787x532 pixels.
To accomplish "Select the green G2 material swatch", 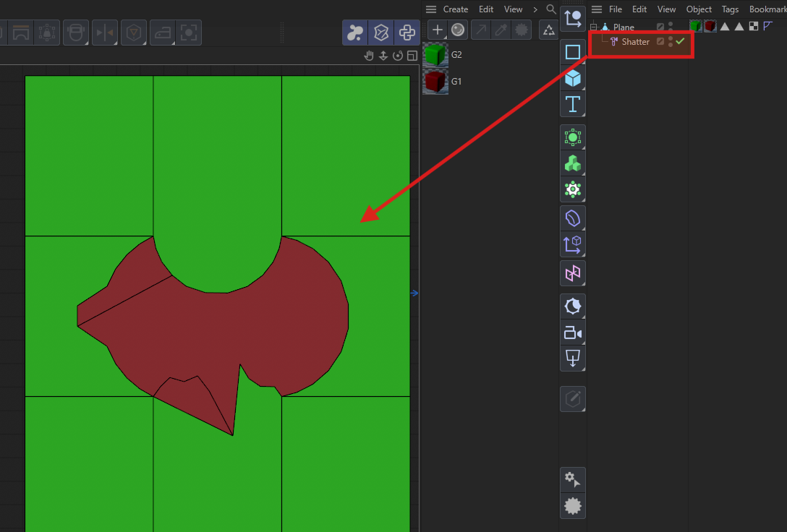I will [x=435, y=55].
